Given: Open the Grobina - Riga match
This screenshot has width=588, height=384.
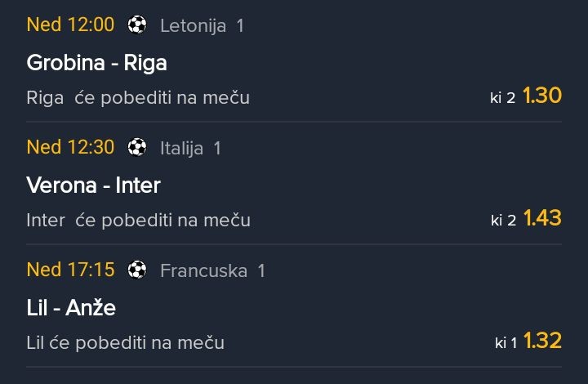Looking at the screenshot, I should click(x=96, y=63).
